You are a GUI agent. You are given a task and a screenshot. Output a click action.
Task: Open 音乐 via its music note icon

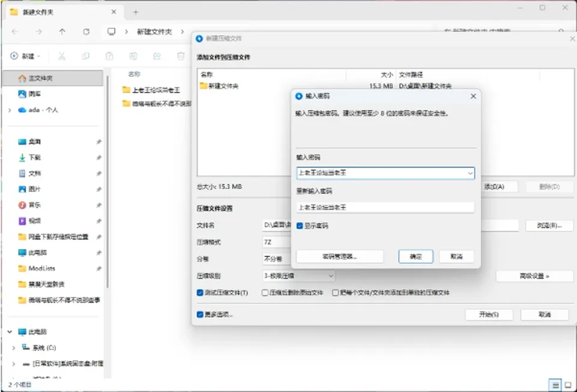22,205
